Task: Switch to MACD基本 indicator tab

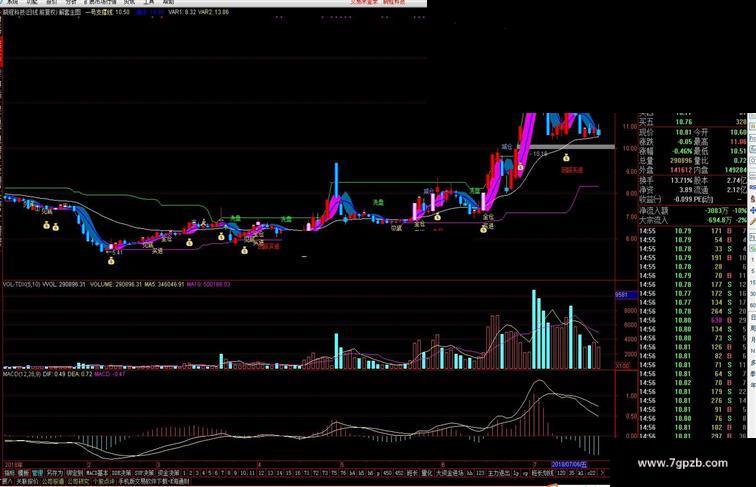Action: pos(97,473)
